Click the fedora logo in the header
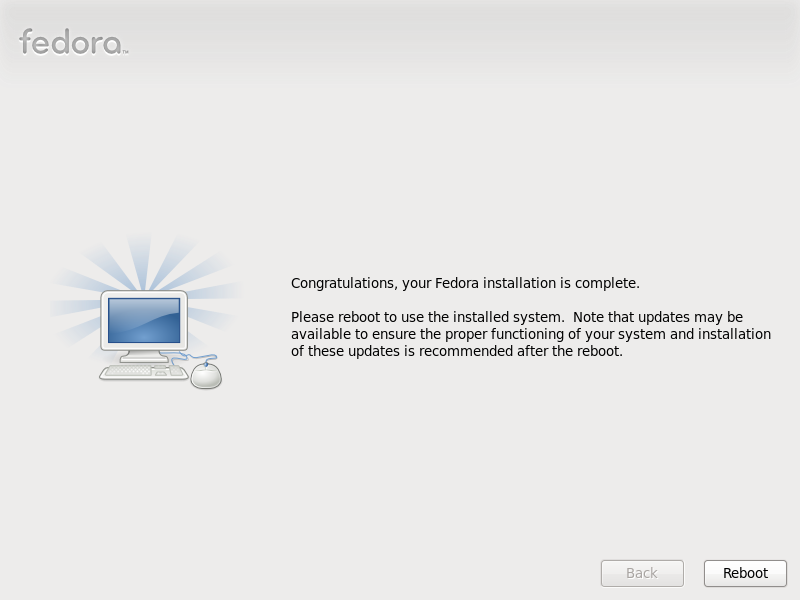 click(73, 42)
